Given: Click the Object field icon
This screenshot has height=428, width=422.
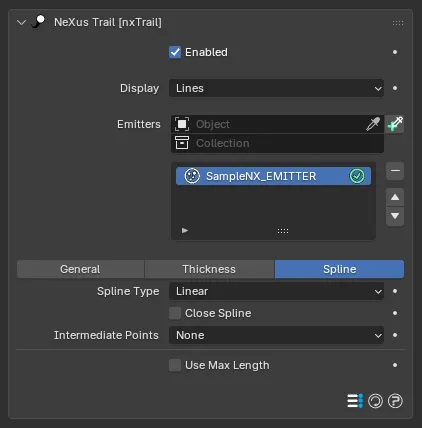Looking at the screenshot, I should pos(182,124).
